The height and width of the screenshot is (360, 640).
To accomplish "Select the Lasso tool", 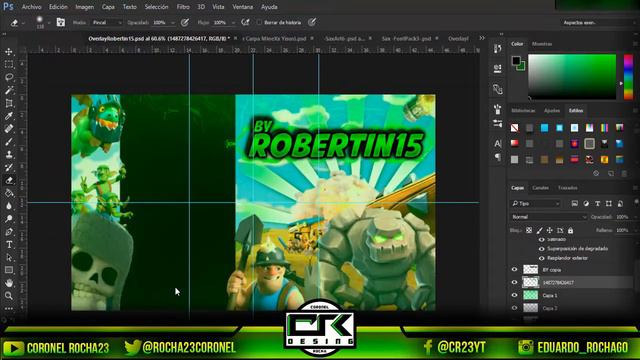I will (9, 78).
